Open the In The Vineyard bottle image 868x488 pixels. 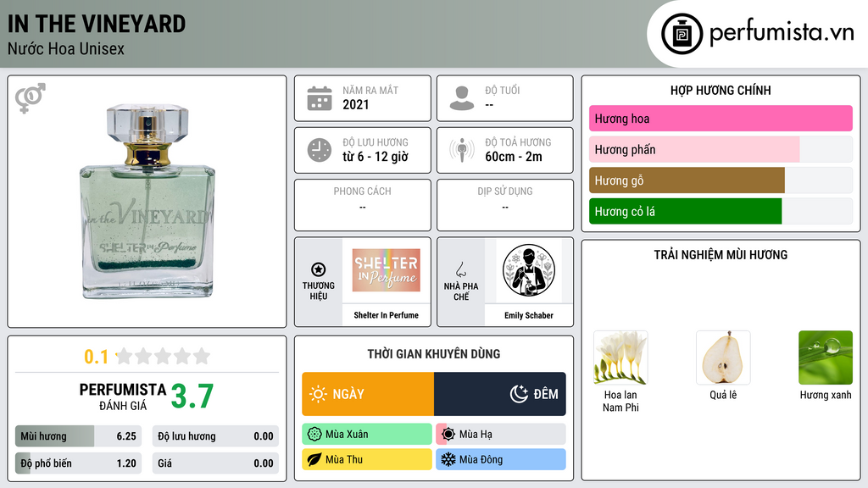click(x=147, y=202)
